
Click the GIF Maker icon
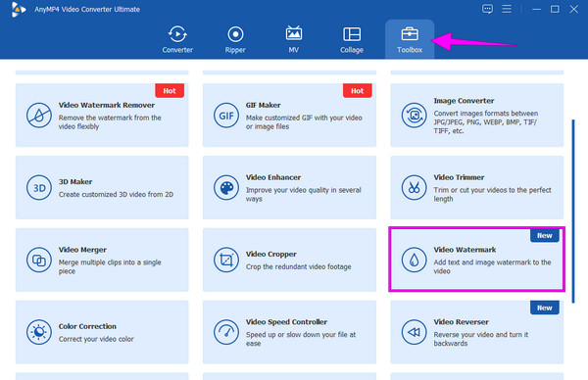click(226, 116)
